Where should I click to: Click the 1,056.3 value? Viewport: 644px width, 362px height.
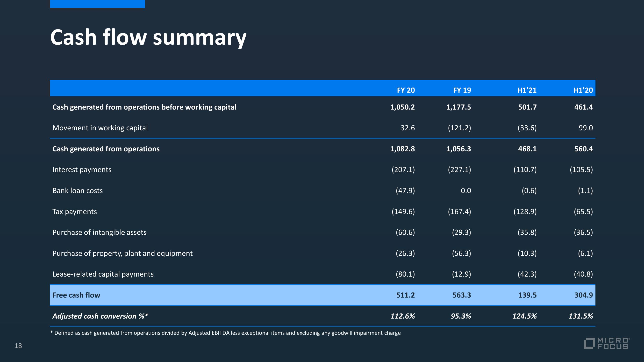[x=459, y=149]
